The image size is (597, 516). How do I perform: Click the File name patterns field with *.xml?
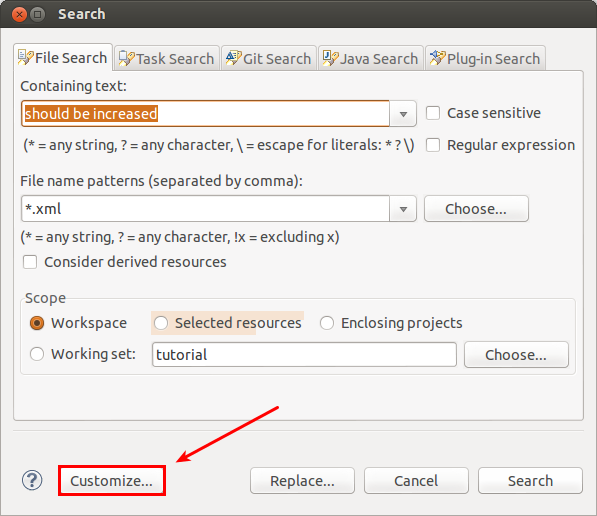point(206,209)
